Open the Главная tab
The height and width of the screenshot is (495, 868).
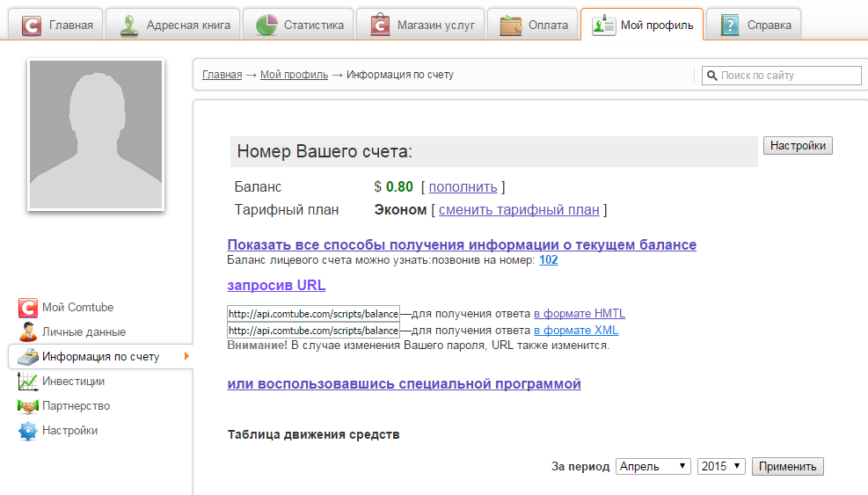[56, 25]
